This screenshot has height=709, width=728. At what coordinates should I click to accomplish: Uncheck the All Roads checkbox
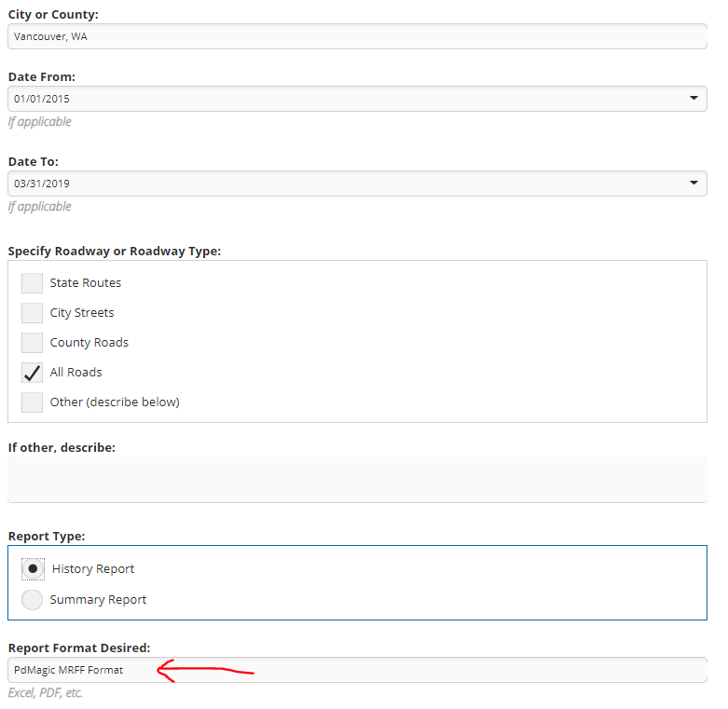(32, 373)
